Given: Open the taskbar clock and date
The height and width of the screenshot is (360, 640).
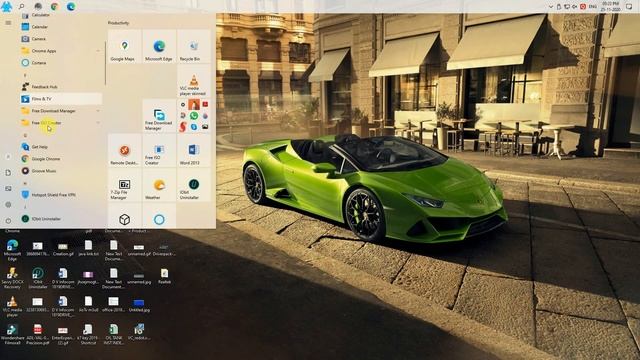Looking at the screenshot, I should pos(610,7).
